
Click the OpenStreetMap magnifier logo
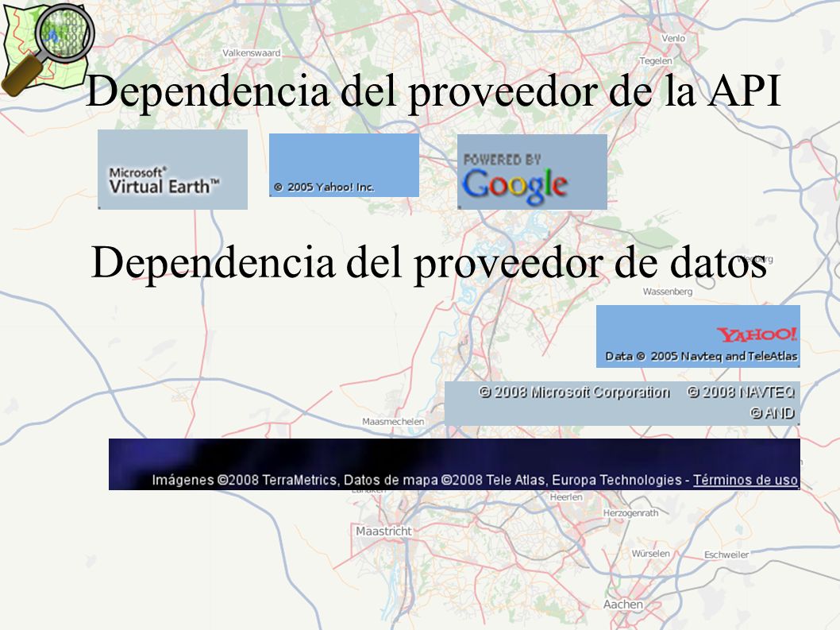click(x=47, y=49)
